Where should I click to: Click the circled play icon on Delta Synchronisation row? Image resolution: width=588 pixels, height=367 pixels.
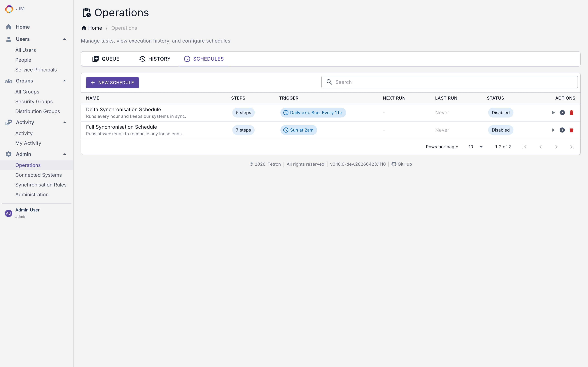pyautogui.click(x=562, y=113)
